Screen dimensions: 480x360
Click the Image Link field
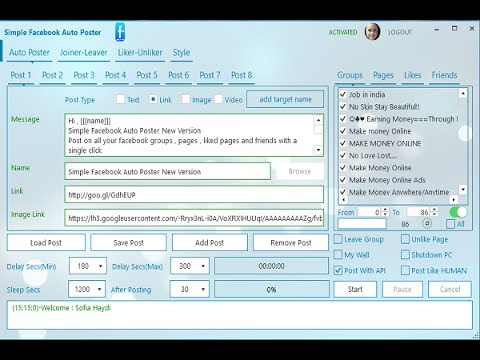click(194, 218)
